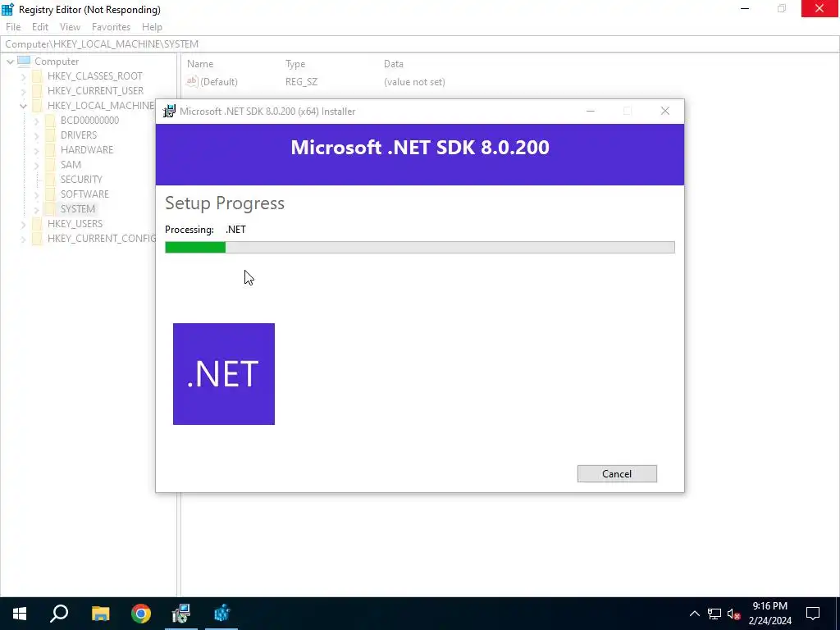Expand the HARDWARE key
840x630 pixels.
[36, 151]
